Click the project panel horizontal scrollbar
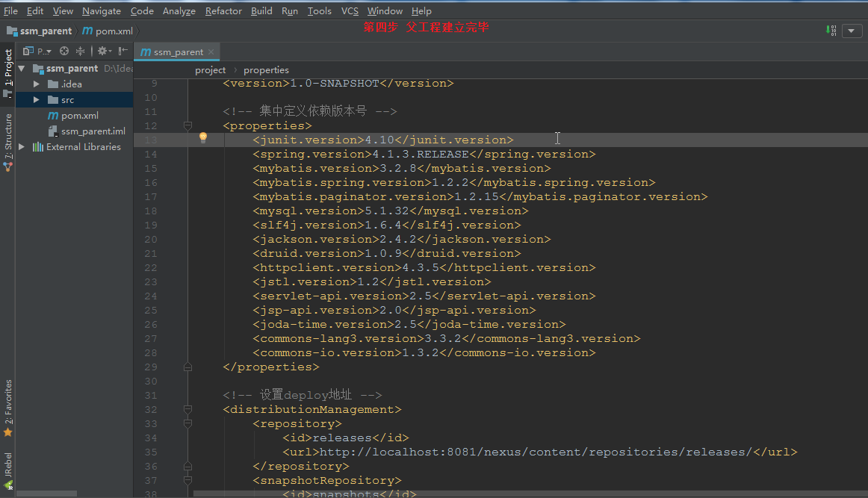Screen dimensions: 868x498 click(x=47, y=493)
